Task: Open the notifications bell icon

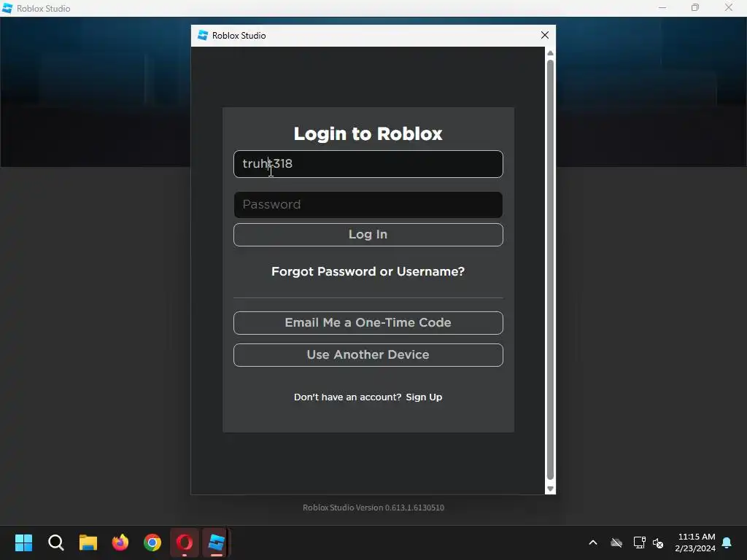Action: coord(727,542)
